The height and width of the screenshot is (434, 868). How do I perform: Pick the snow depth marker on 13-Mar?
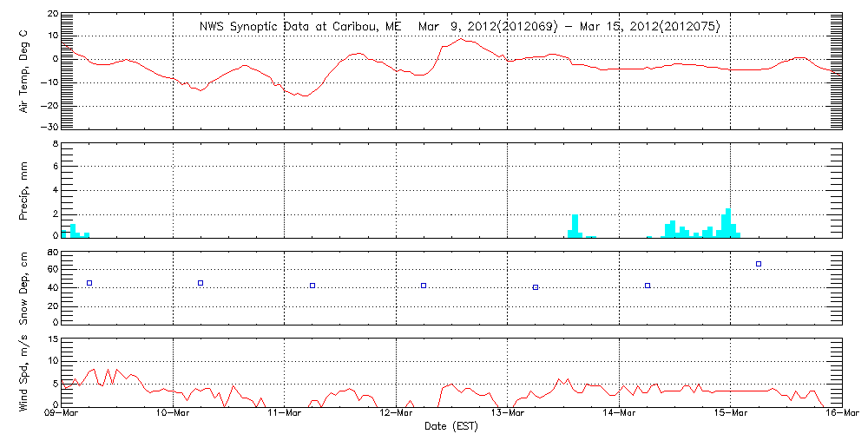click(x=536, y=287)
